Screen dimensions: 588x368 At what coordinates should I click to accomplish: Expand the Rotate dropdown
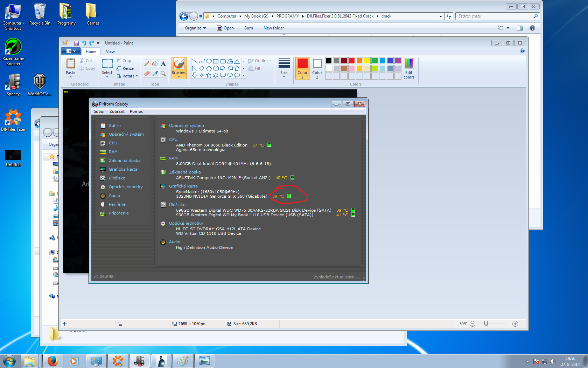click(x=136, y=76)
